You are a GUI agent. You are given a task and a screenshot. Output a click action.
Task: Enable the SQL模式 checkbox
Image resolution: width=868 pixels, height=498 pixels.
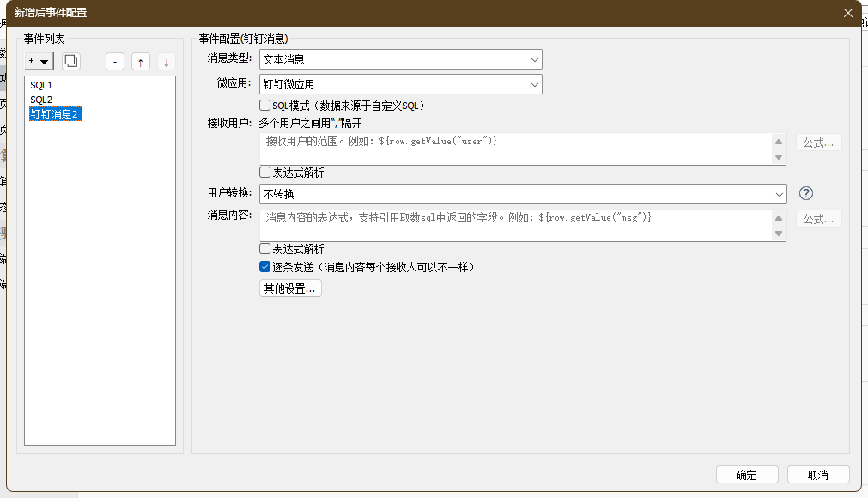[x=265, y=106]
